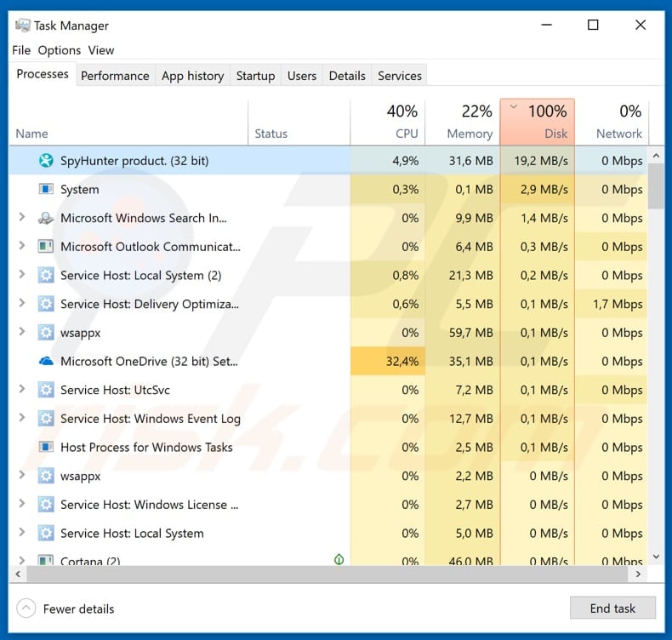Click the vertical scrollbar up arrow
The image size is (672, 640).
656,156
